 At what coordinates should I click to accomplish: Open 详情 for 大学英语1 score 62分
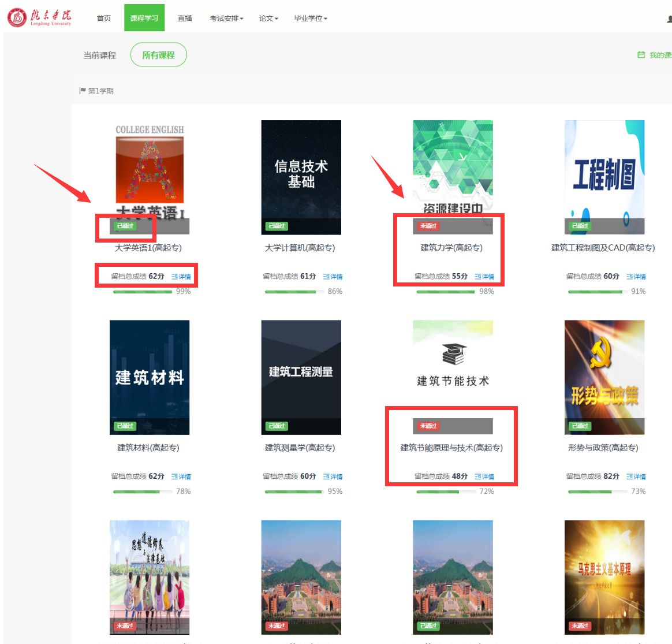(181, 277)
